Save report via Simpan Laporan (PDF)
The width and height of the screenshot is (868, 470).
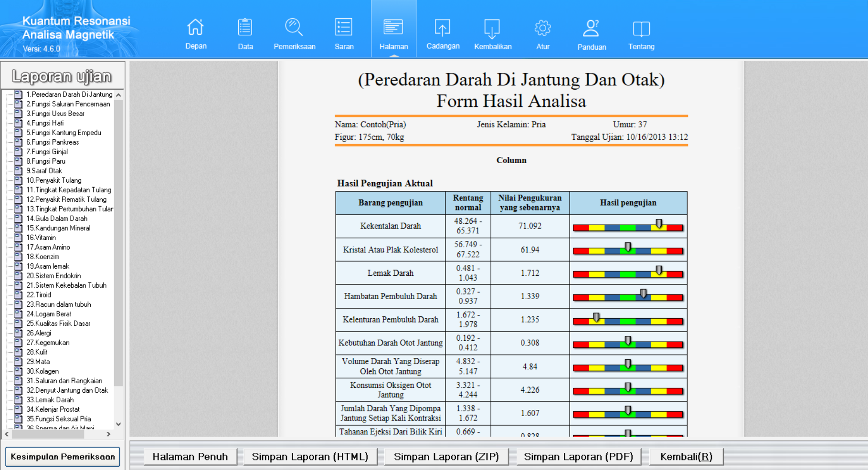coord(578,457)
